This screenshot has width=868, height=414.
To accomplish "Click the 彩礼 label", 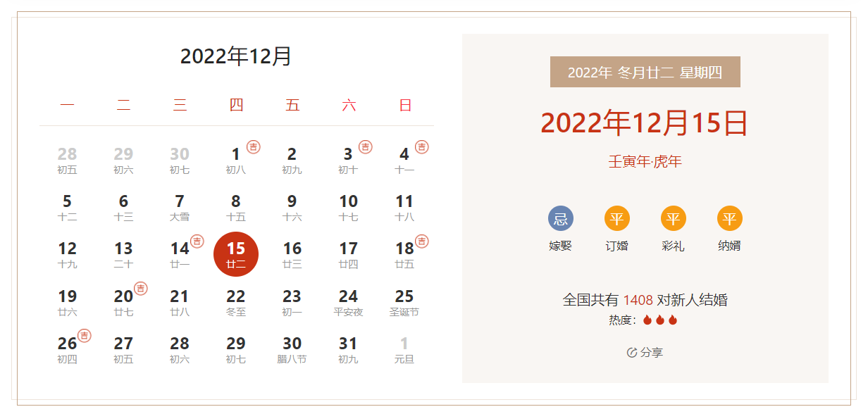I will [x=674, y=246].
